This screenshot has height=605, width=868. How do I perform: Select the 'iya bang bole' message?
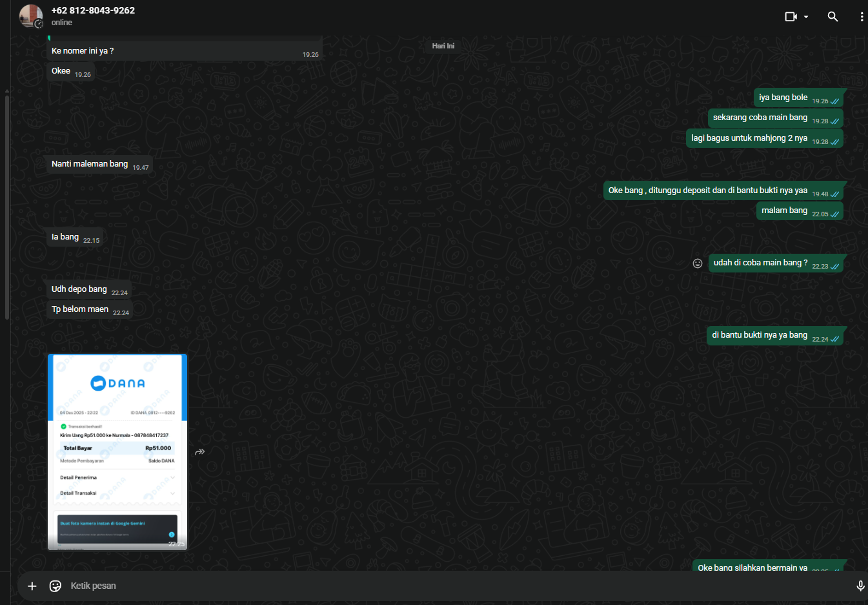tap(798, 97)
